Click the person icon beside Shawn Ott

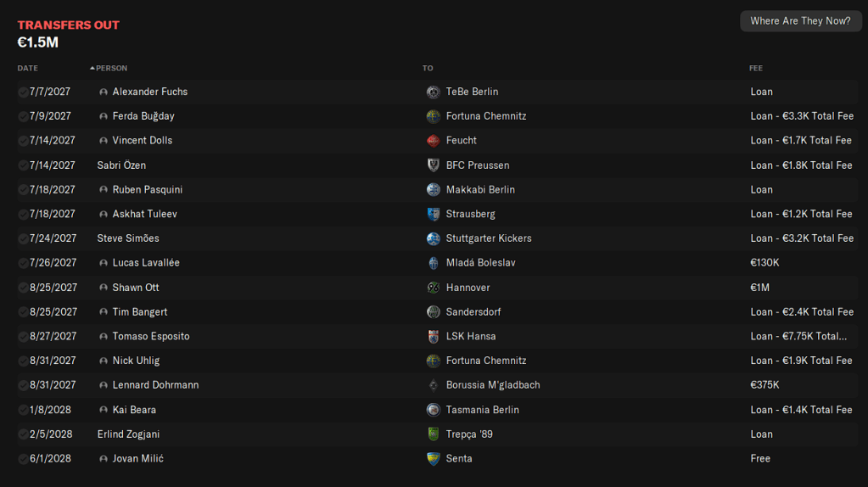[x=104, y=288]
